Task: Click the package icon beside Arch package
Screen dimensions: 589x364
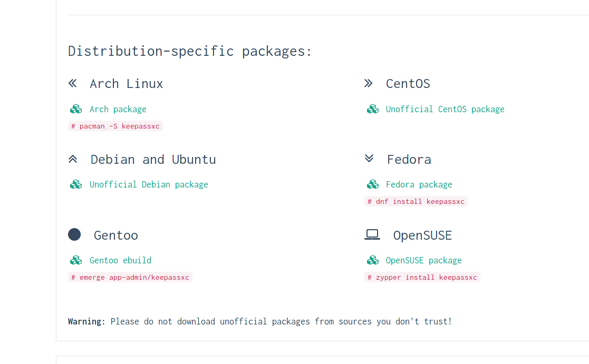Action: 76,109
